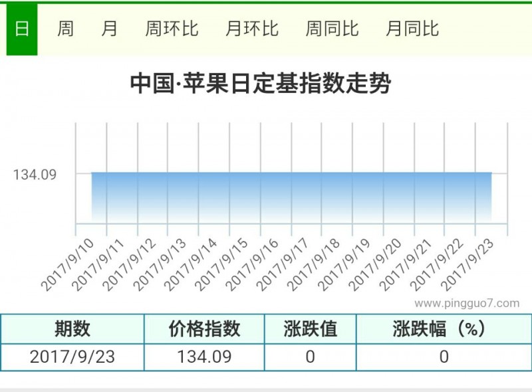This screenshot has height=392, width=532.
Task: Click the 2017/9/14 axis date label
Action: coord(190,264)
